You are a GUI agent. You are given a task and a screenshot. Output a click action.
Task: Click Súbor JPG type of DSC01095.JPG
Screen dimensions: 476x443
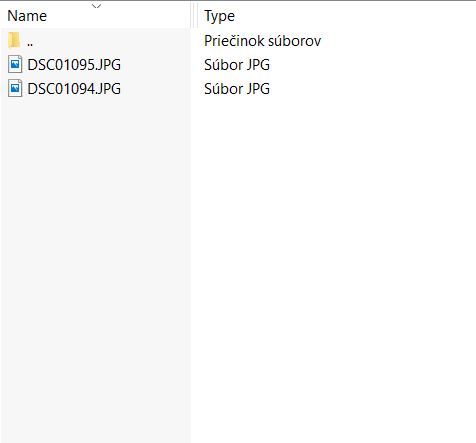click(x=237, y=65)
